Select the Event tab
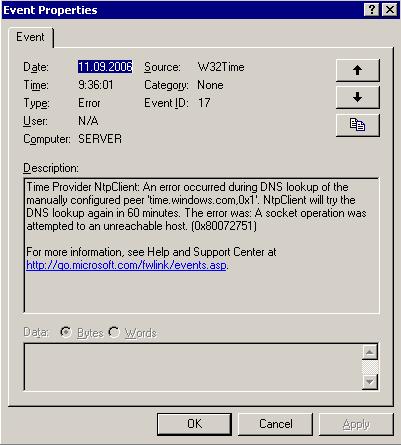401x445 pixels. [x=30, y=37]
